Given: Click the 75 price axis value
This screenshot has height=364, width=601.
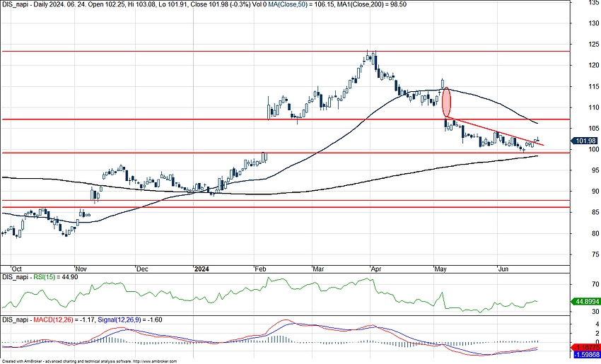Looking at the screenshot, I should coord(595,254).
